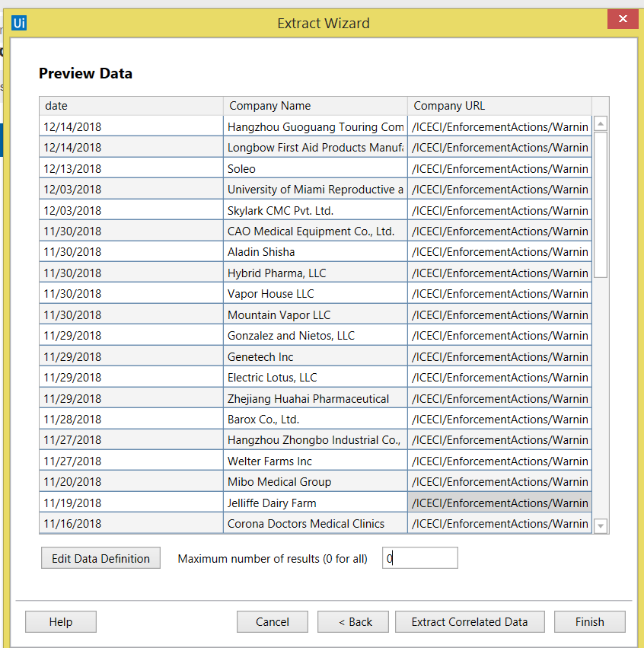Select Hangzhou Zhongbo Industrial Co. cell
The width and height of the screenshot is (644, 648).
(x=315, y=439)
